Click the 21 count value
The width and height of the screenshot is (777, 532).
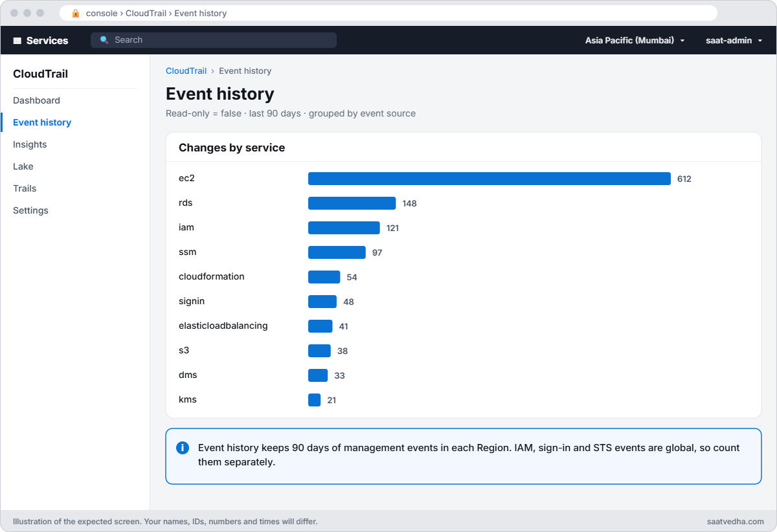pos(332,400)
